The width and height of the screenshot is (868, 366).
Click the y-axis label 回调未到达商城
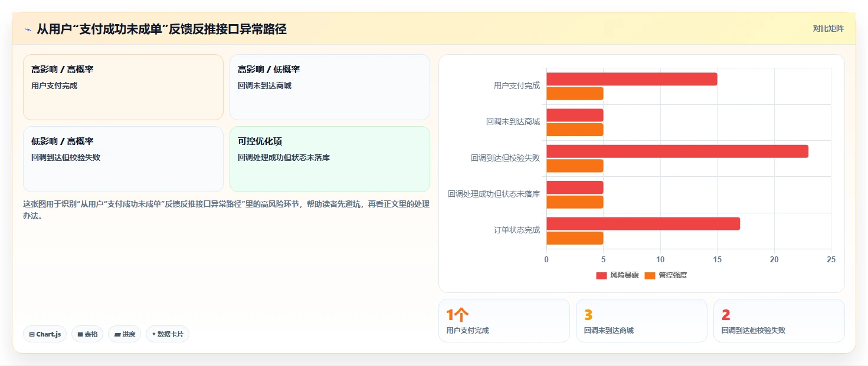(513, 121)
